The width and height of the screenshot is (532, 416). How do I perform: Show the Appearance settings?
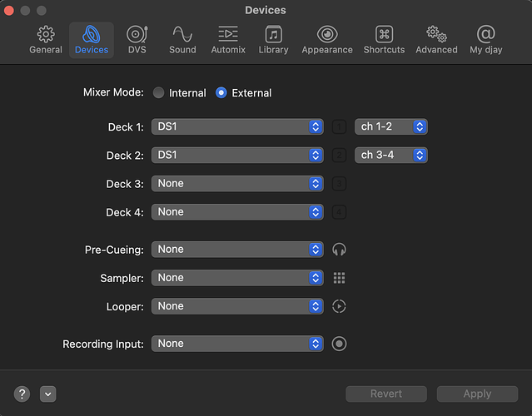327,39
